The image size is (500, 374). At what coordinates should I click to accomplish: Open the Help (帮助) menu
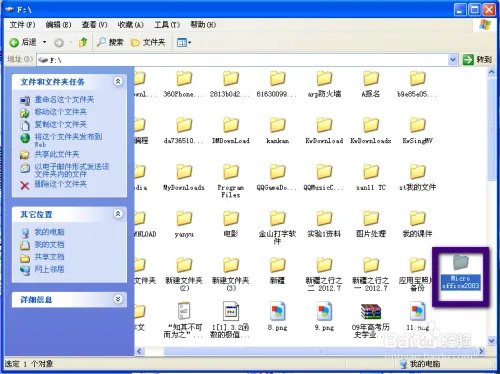click(203, 25)
